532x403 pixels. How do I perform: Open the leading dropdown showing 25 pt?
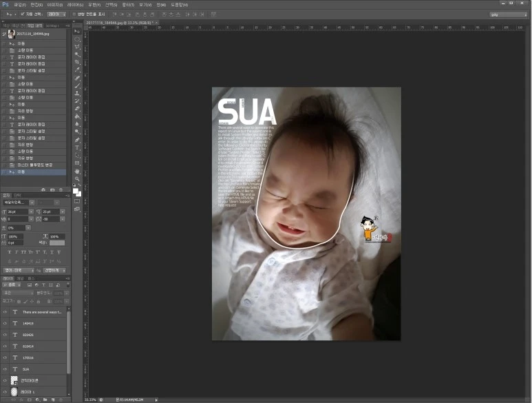click(x=63, y=211)
